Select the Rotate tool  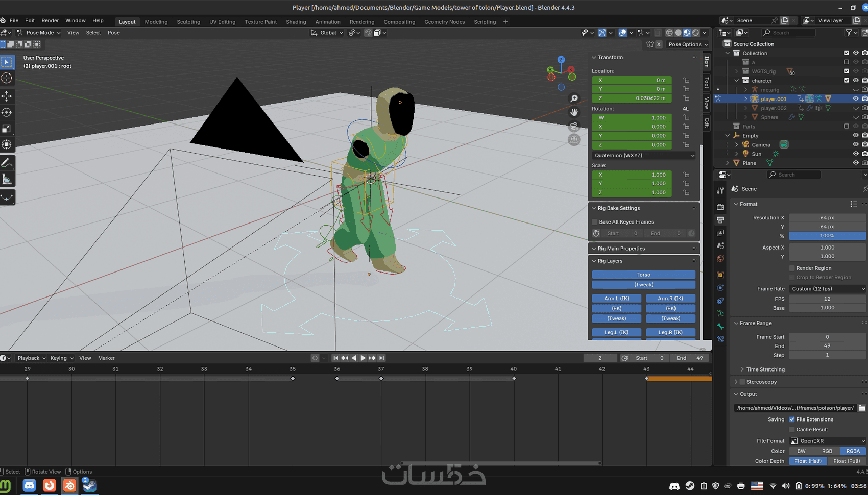7,112
